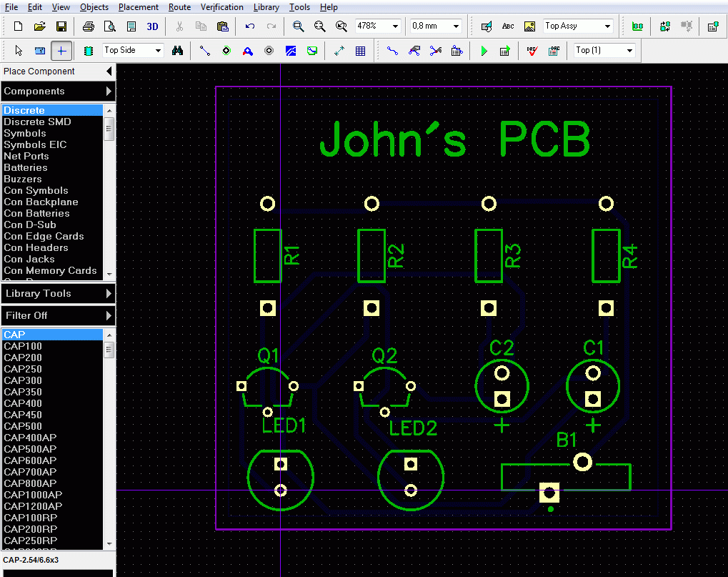Run the autorouter with green play

tap(484, 50)
